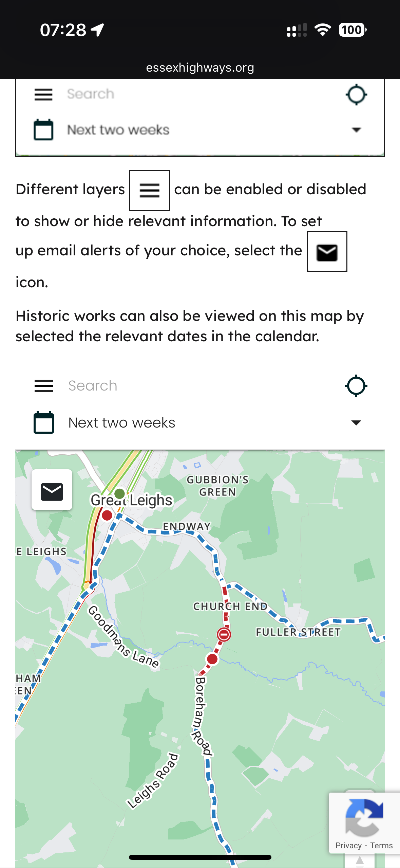
Task: Tap the red marker below Great Leighs label
Action: pyautogui.click(x=107, y=516)
